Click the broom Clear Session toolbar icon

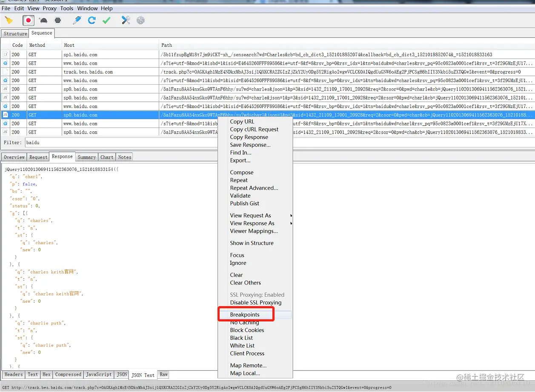pos(9,20)
